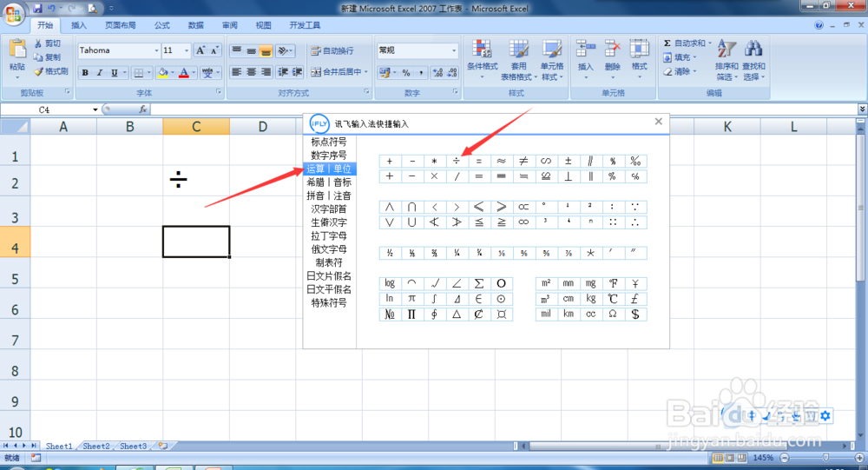Open the font size 11 dropdown
Image resolution: width=868 pixels, height=470 pixels.
187,50
